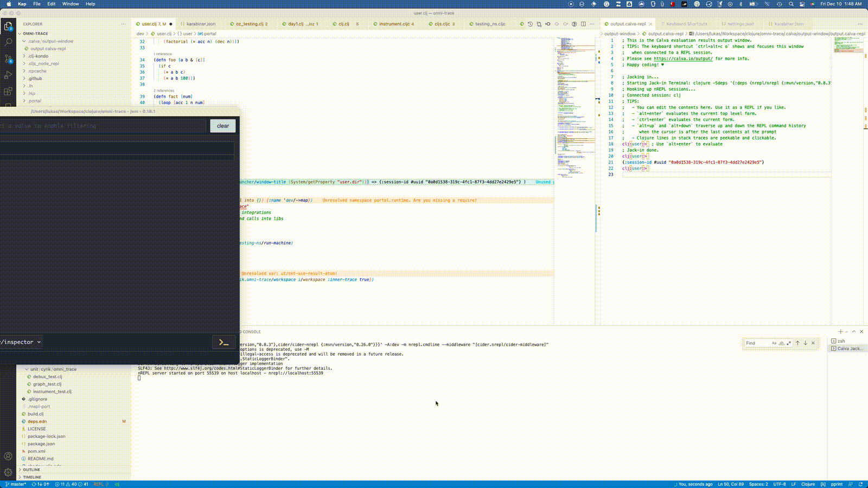Toggle Match Case in terminal find
This screenshot has height=488, width=868.
(x=774, y=343)
